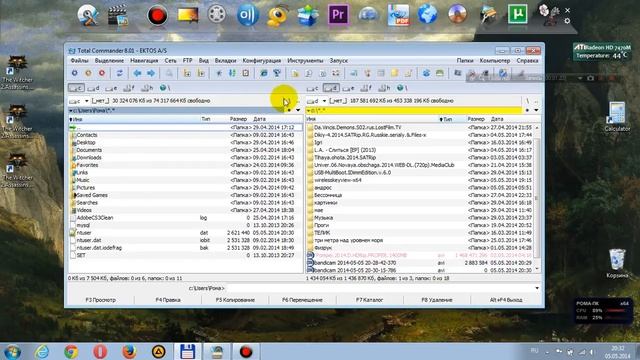Screen dimensions: 640x360
Task: Click F4 Правка button
Action: (x=168, y=300)
